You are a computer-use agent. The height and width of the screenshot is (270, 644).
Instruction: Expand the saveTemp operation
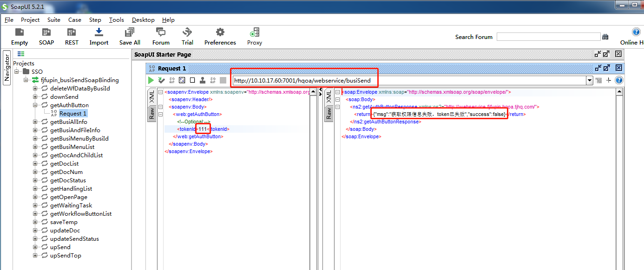pos(35,222)
